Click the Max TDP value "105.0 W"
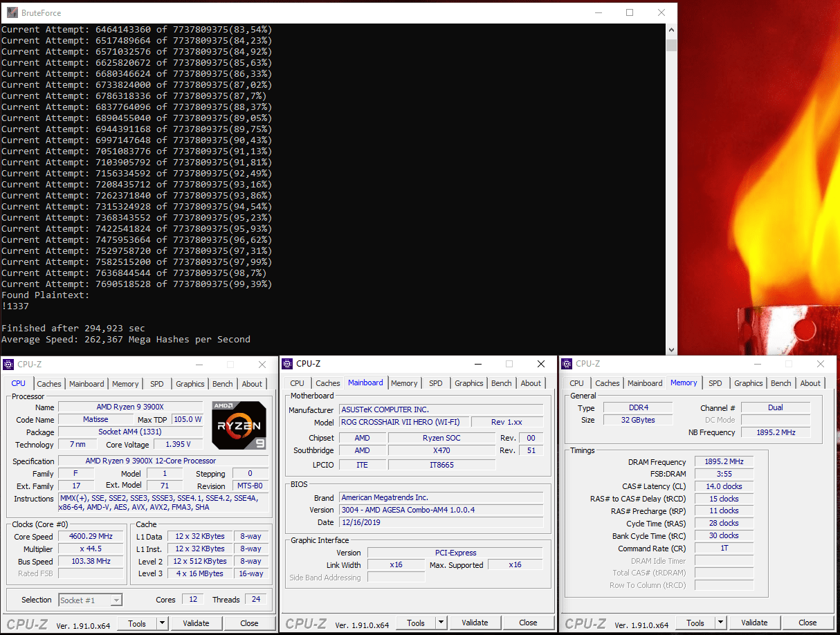The image size is (840, 635). click(x=188, y=419)
